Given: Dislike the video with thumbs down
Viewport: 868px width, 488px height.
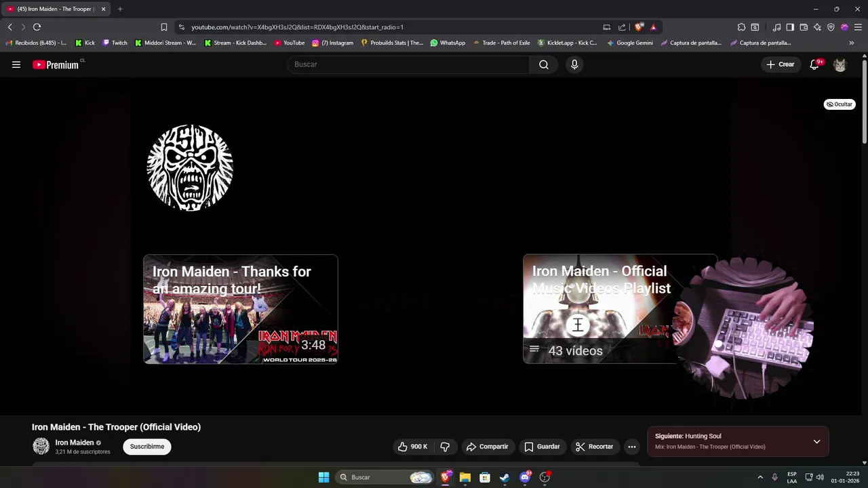Looking at the screenshot, I should [x=445, y=447].
